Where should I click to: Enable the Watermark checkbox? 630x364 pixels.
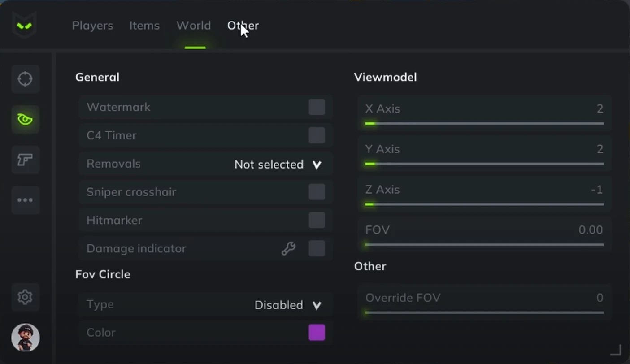(x=317, y=107)
